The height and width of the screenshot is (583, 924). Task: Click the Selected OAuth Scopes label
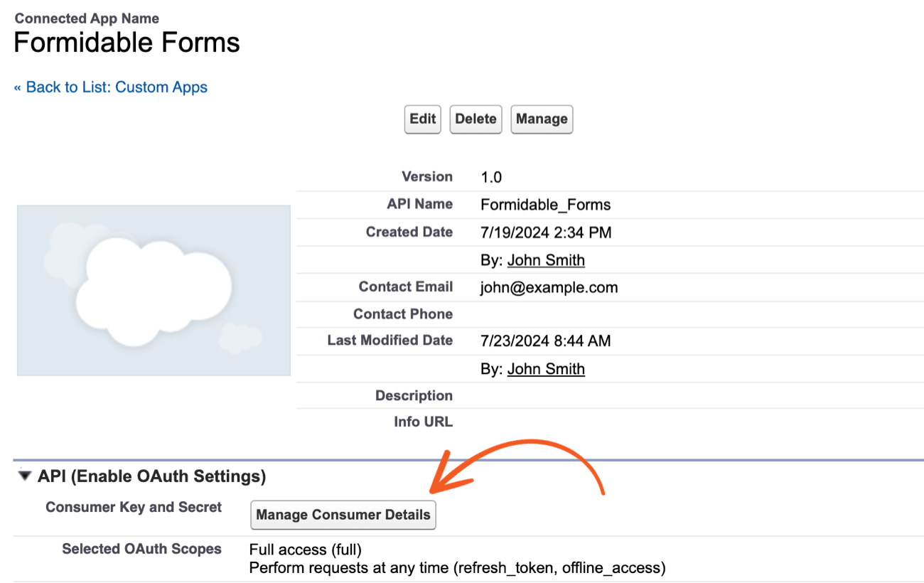(141, 549)
